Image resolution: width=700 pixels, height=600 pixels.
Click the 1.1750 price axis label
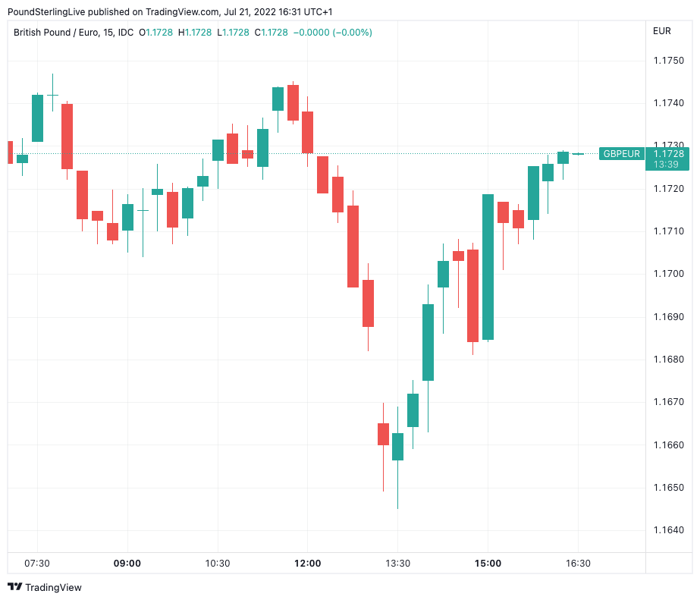click(x=668, y=61)
